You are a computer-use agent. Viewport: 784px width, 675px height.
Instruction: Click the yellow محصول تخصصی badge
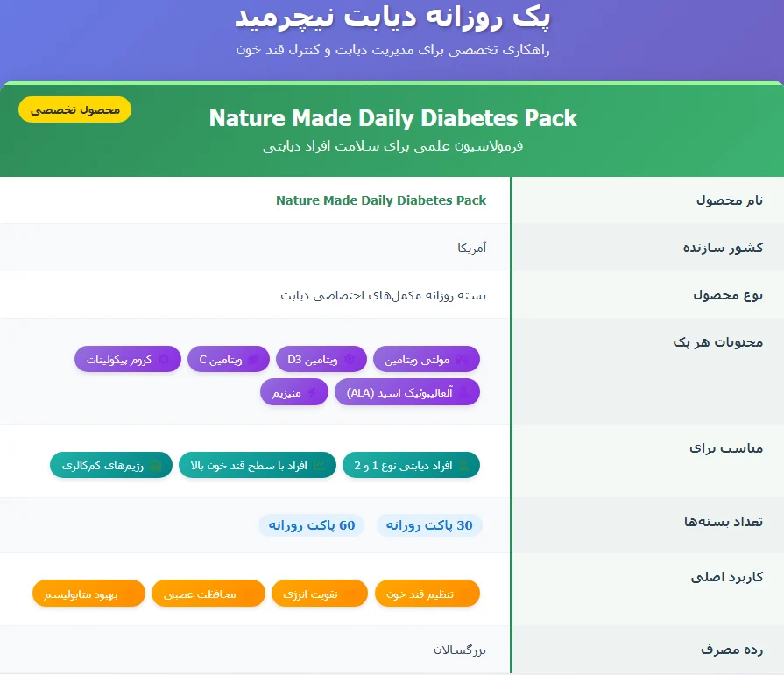point(74,109)
